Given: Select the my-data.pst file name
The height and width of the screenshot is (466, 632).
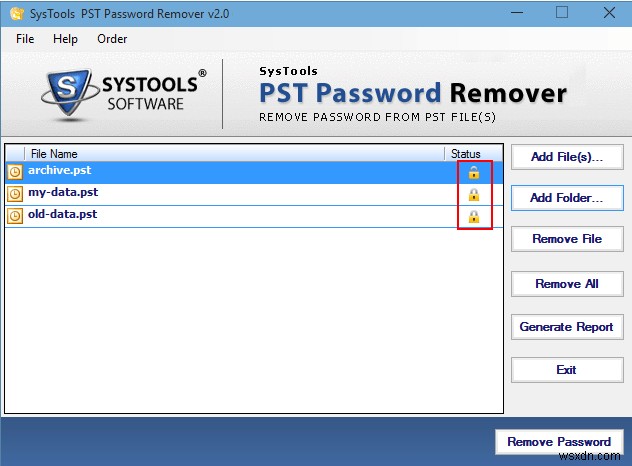Looking at the screenshot, I should tap(63, 192).
